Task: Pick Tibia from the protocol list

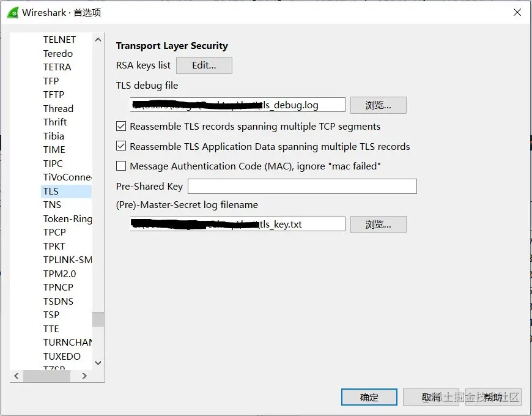Action: click(x=54, y=136)
